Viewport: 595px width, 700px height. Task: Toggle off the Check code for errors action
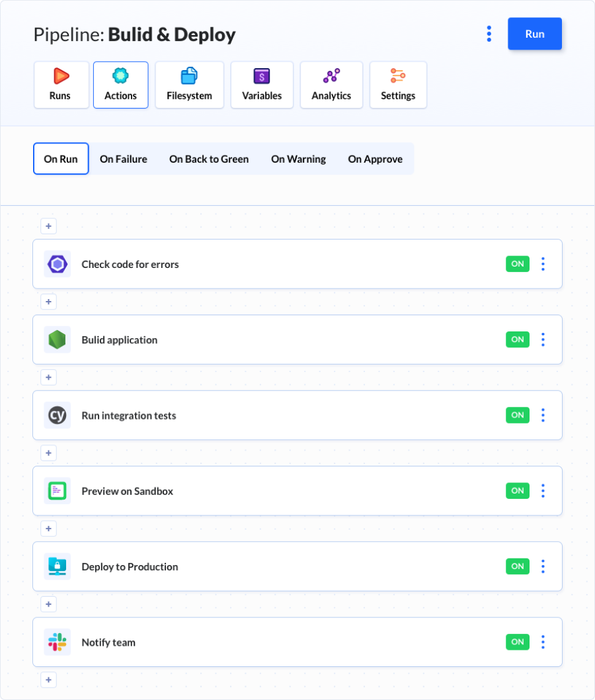tap(518, 263)
